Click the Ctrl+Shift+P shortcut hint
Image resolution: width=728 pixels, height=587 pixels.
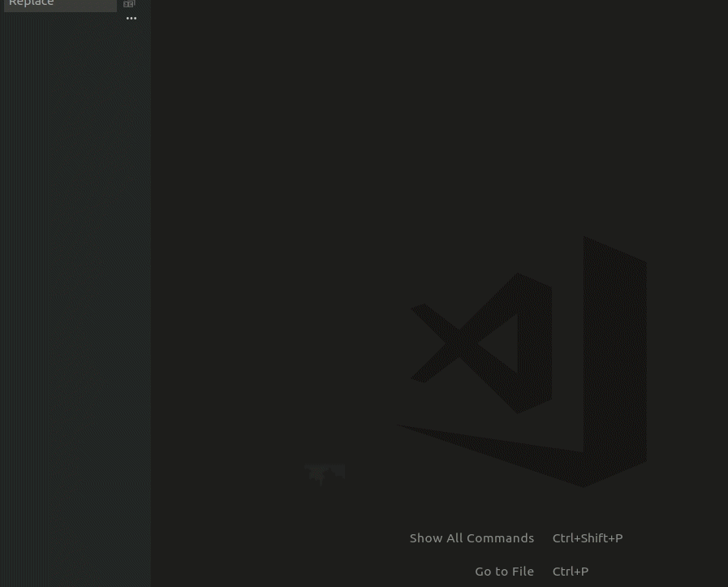coord(588,538)
